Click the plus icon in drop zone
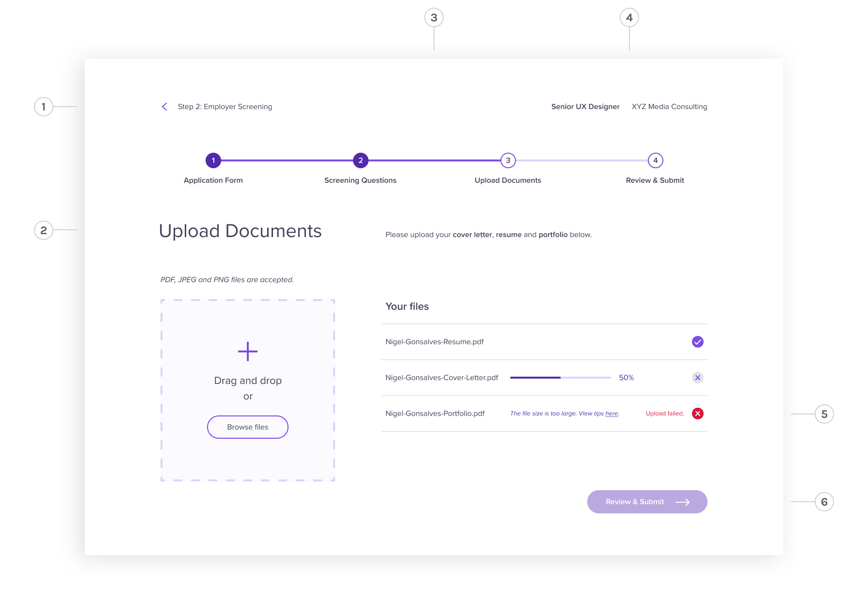This screenshot has height=589, width=868. pyautogui.click(x=247, y=351)
